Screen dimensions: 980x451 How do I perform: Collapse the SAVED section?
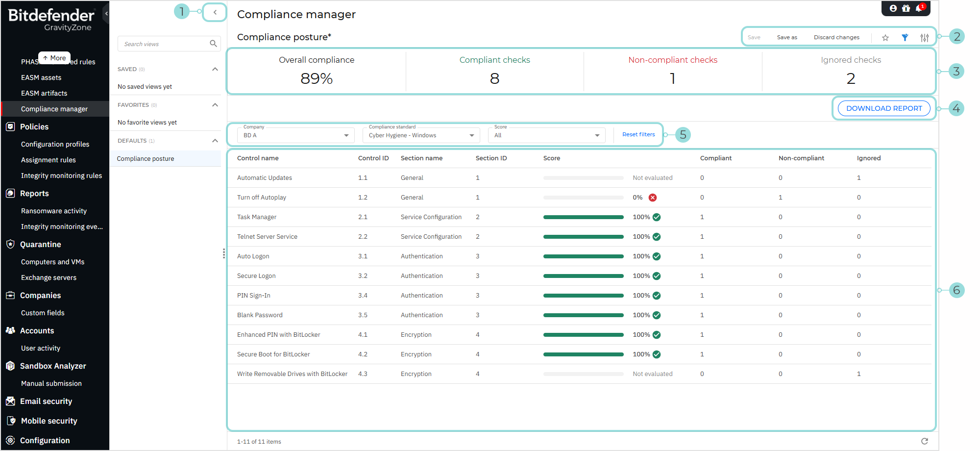[215, 69]
